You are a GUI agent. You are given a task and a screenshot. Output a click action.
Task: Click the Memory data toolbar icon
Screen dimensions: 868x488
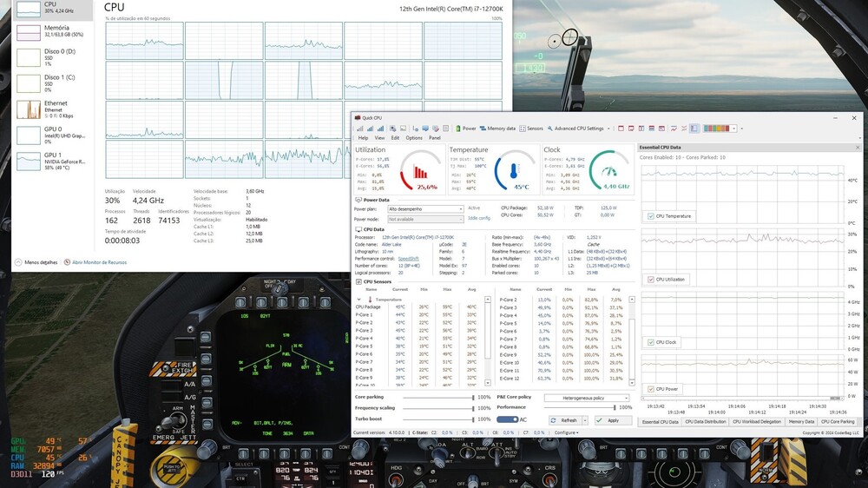497,128
